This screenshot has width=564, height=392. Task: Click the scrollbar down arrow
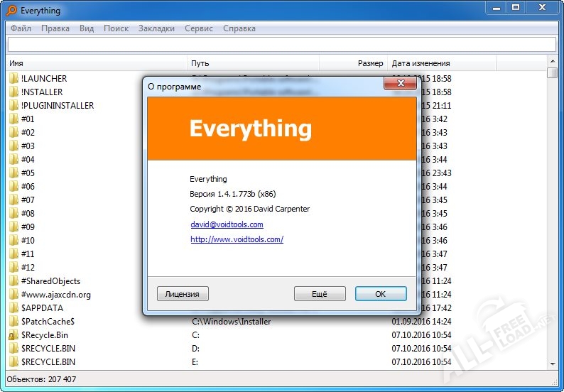pos(553,364)
